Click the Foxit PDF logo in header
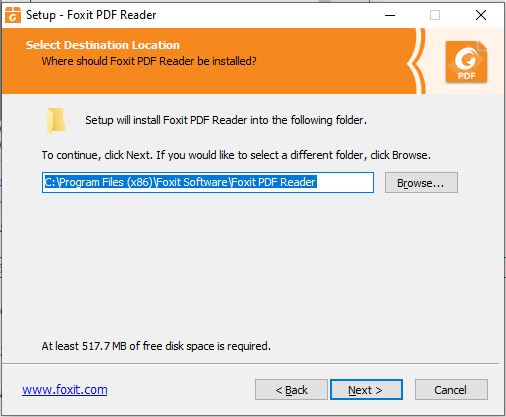This screenshot has height=417, width=506. click(466, 62)
